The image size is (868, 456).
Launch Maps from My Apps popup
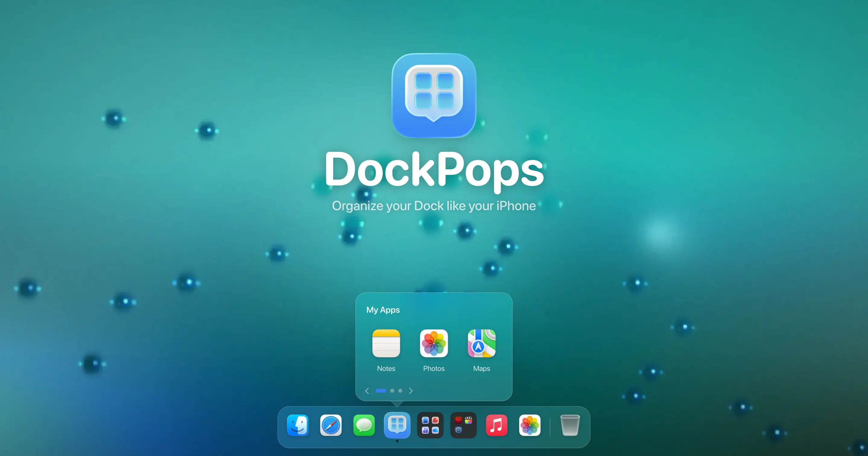482,343
